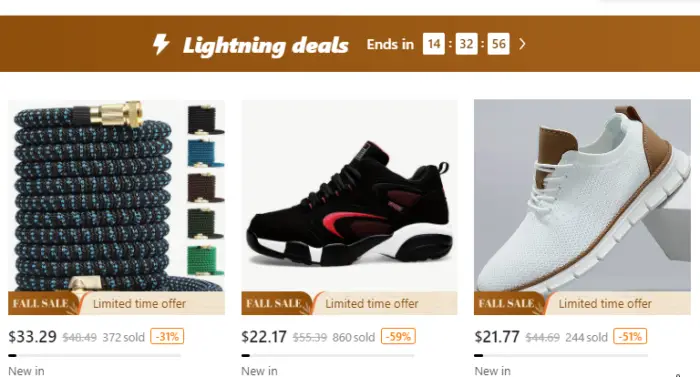Open the white knit sneaker product image
This screenshot has width=700, height=377.
[582, 196]
